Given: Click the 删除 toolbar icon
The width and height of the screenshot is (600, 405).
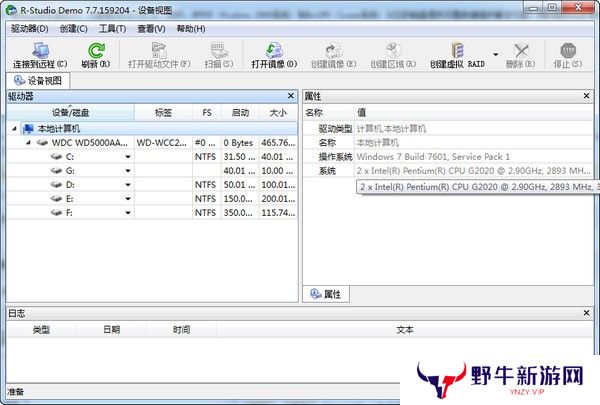Looking at the screenshot, I should coord(520,50).
